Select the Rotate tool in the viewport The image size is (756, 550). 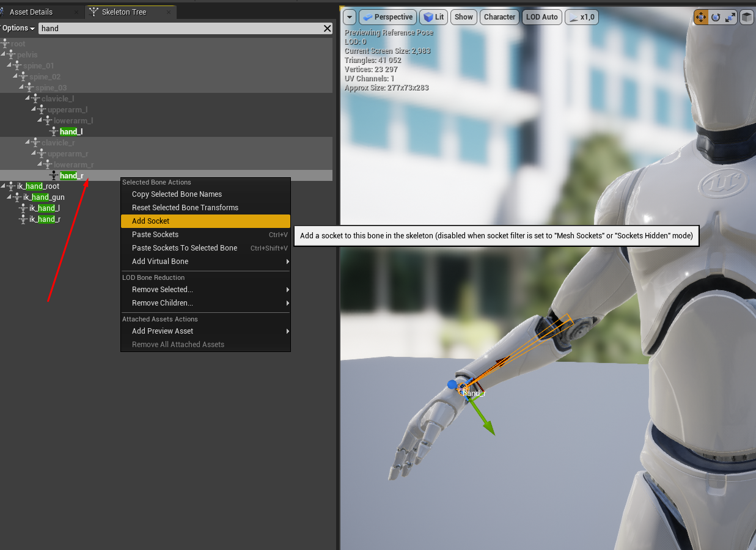point(715,16)
